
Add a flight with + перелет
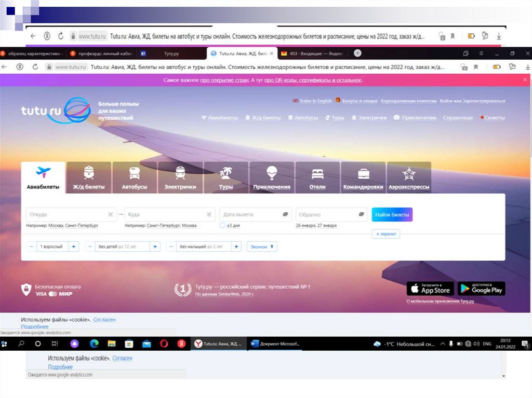click(x=386, y=234)
